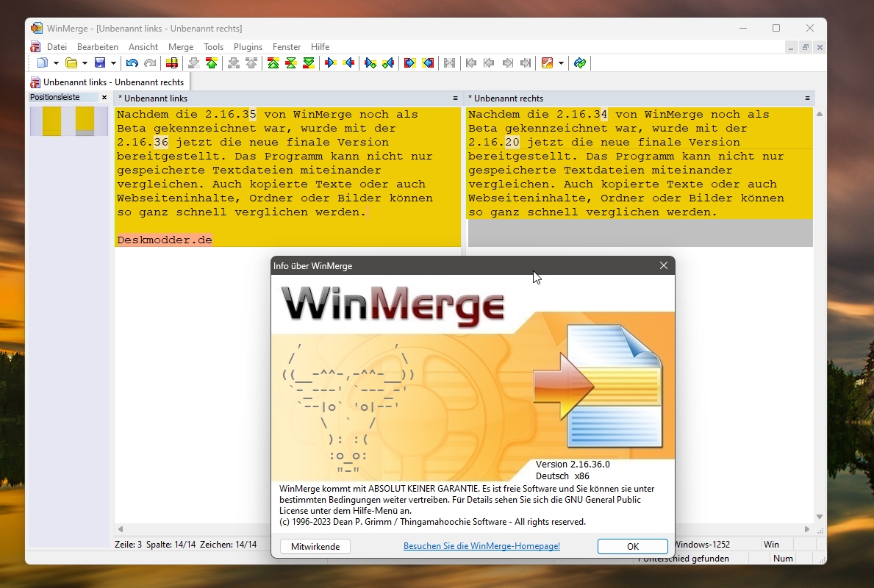Jump to First Difference icon

[x=273, y=63]
